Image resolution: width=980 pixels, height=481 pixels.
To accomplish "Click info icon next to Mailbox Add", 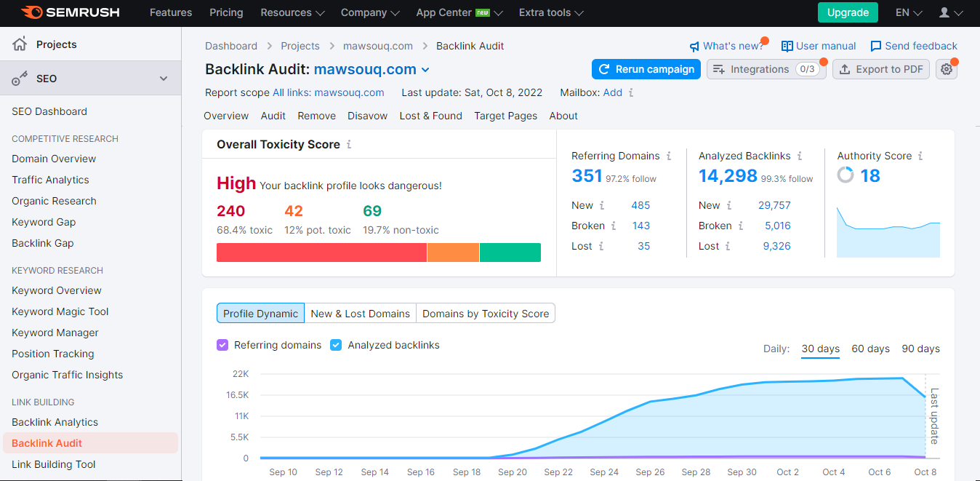I will pos(631,93).
